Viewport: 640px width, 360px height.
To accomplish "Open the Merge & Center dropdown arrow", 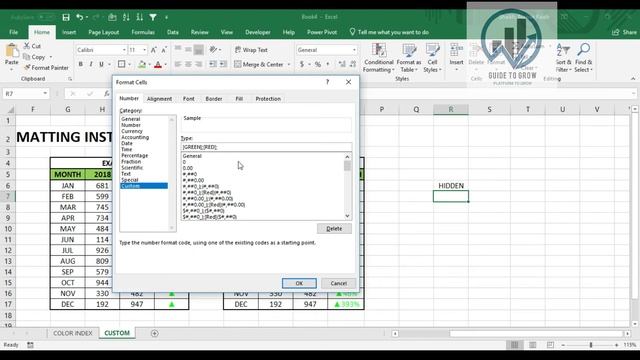I will click(289, 64).
